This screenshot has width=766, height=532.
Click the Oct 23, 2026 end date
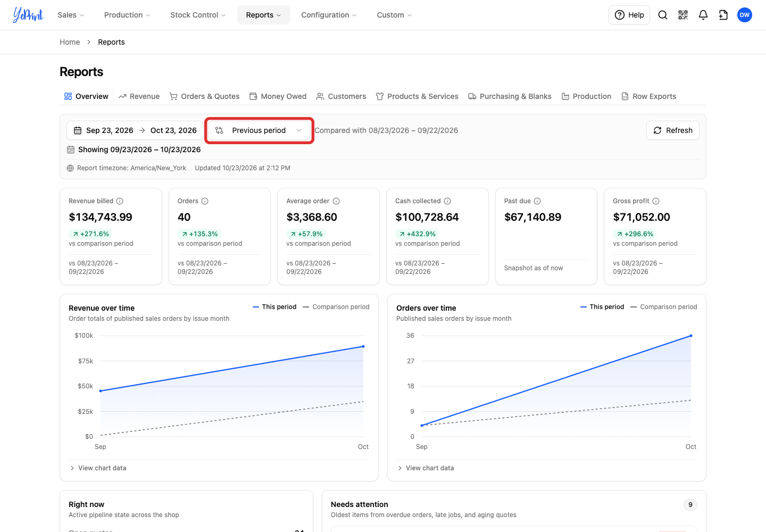173,130
